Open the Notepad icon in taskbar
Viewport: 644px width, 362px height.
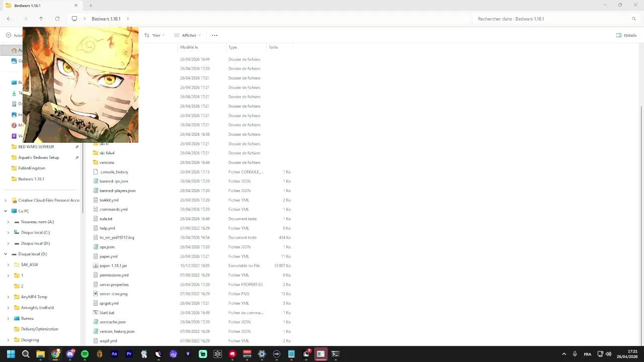(291, 354)
